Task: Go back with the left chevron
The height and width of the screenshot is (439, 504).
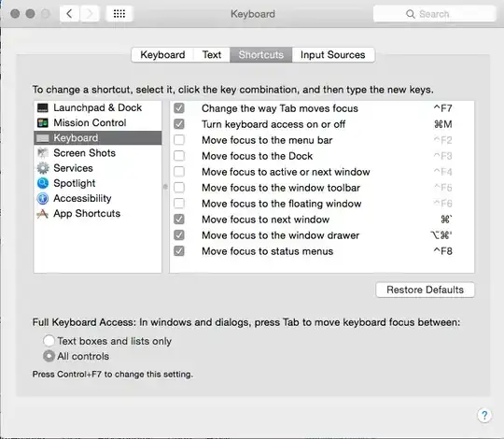Action: [x=69, y=13]
